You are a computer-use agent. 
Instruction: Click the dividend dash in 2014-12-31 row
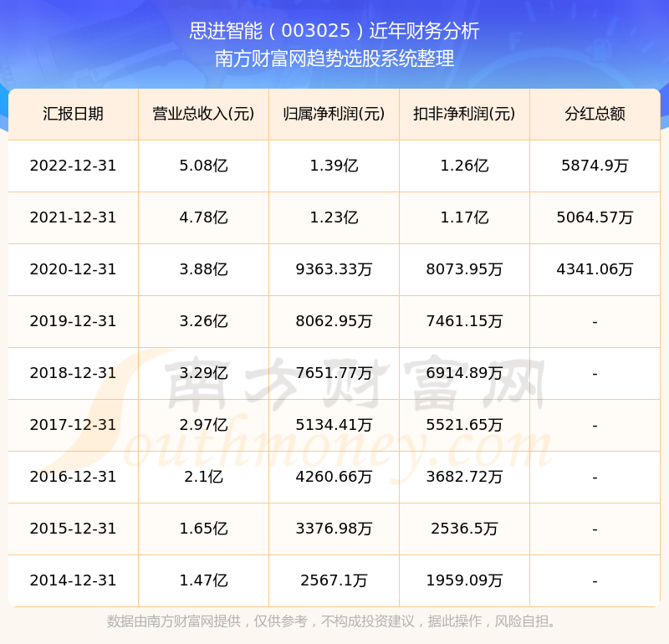pos(595,581)
